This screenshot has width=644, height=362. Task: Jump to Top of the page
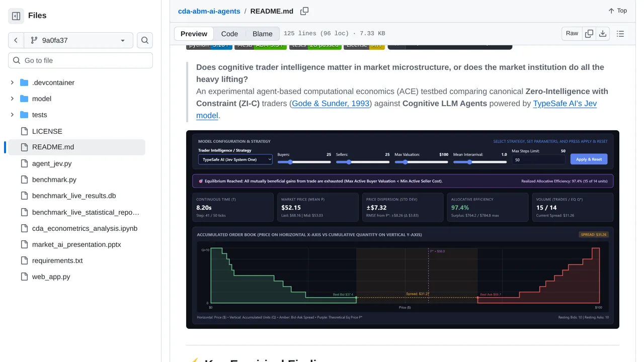tap(617, 11)
